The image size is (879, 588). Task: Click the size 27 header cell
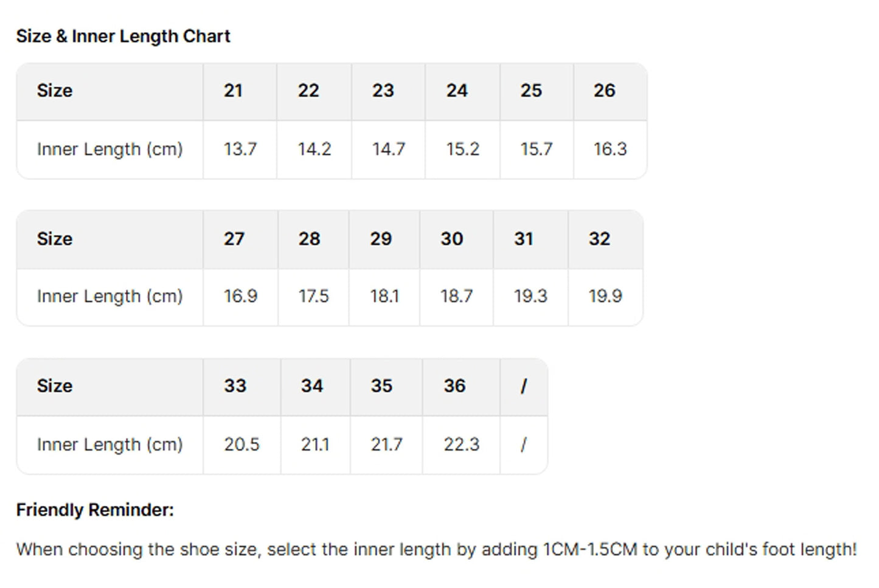pyautogui.click(x=234, y=239)
